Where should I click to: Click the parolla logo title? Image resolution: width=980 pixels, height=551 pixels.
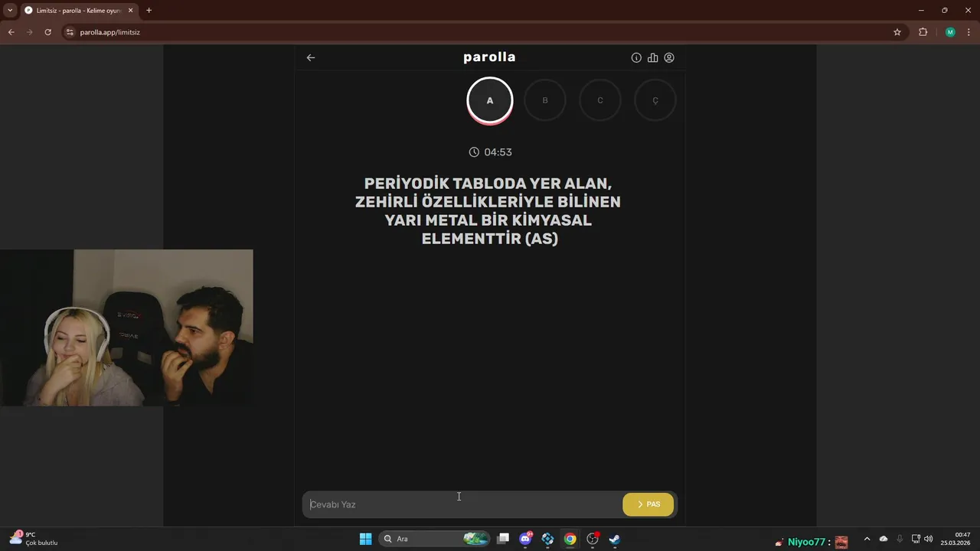click(489, 57)
